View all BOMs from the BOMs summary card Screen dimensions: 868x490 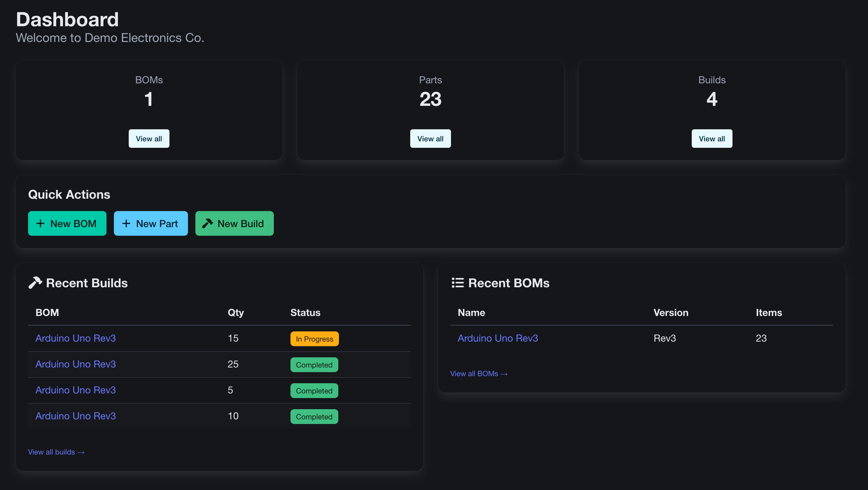point(148,138)
